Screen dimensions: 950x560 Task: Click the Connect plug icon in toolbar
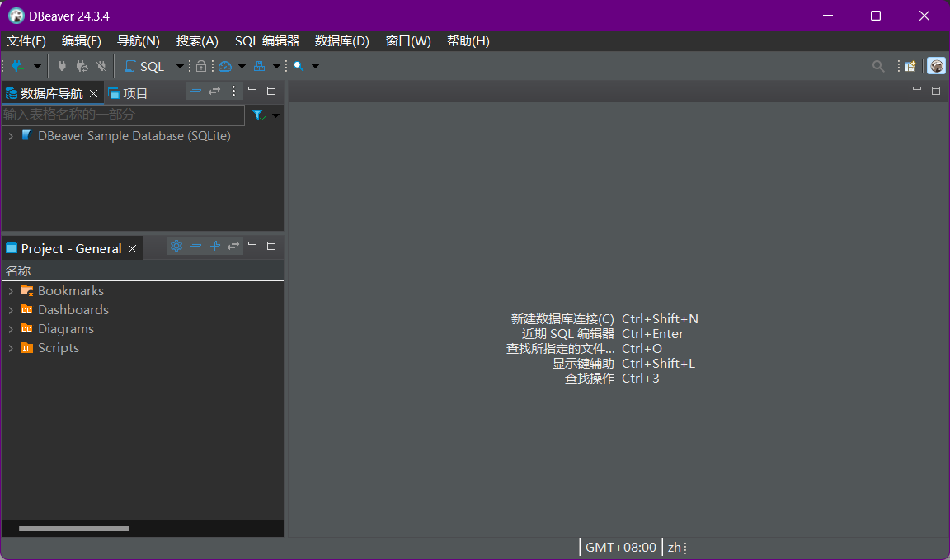tap(62, 66)
